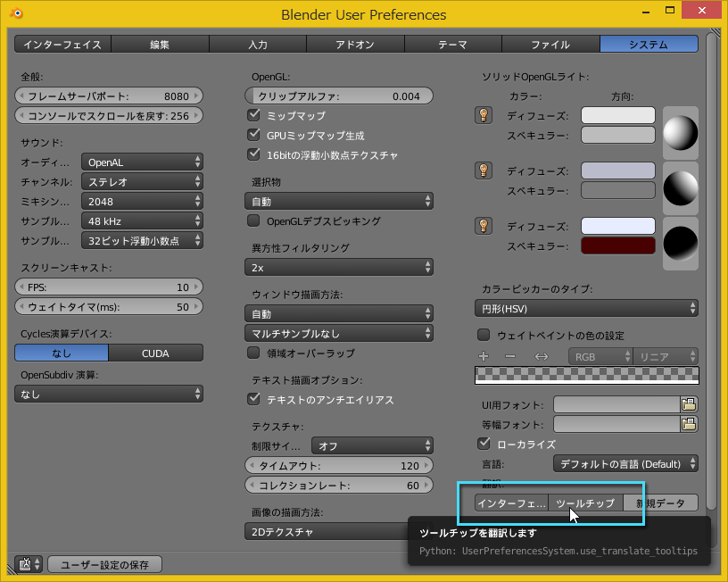Remove color ramp stop with minus icon
Viewport: 728px width, 582px height.
click(510, 356)
